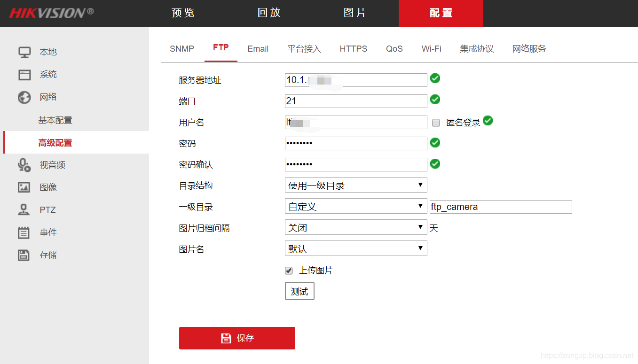Open the 一级目录 dropdown showing 自定义
This screenshot has width=638, height=364.
click(x=356, y=206)
